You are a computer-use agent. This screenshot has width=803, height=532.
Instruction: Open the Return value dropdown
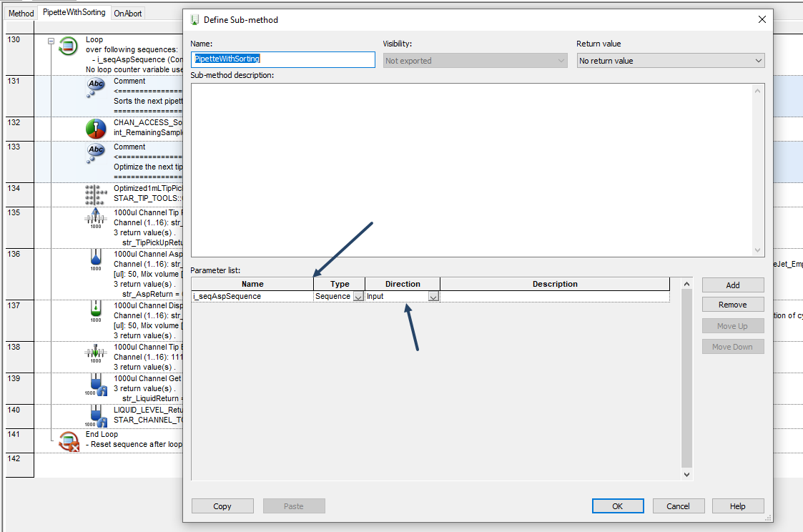pos(671,60)
